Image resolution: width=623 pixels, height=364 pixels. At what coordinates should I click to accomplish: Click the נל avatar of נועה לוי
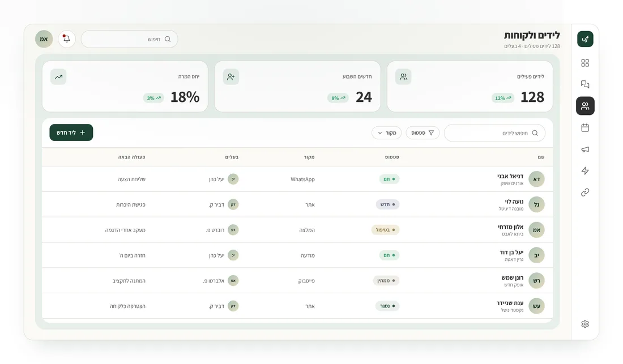[536, 204]
